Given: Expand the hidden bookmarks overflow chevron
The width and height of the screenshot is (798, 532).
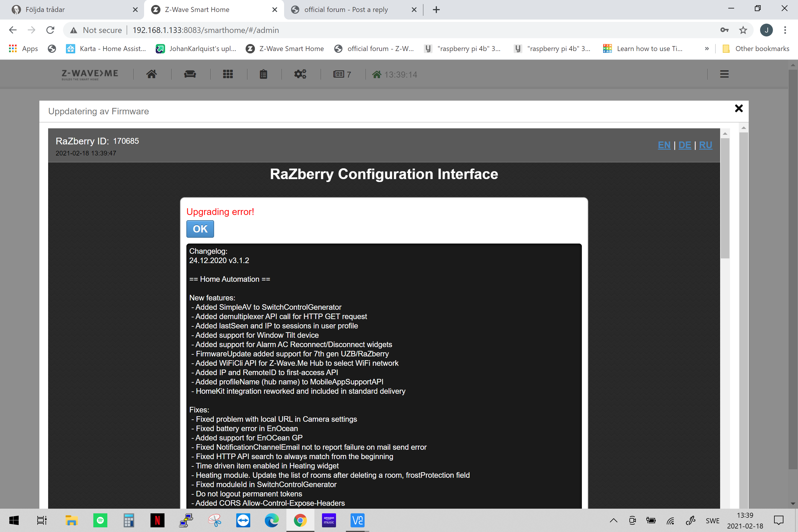Looking at the screenshot, I should pos(707,49).
